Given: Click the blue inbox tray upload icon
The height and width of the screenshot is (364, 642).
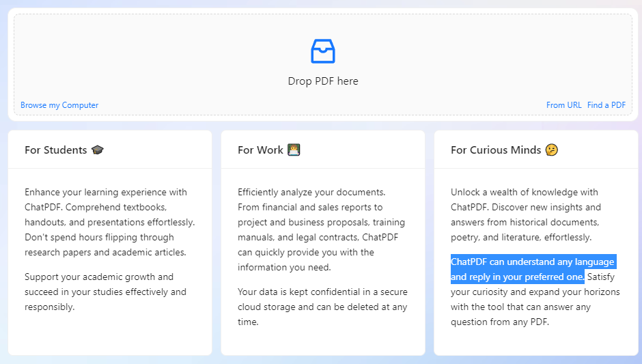Looking at the screenshot, I should click(323, 51).
